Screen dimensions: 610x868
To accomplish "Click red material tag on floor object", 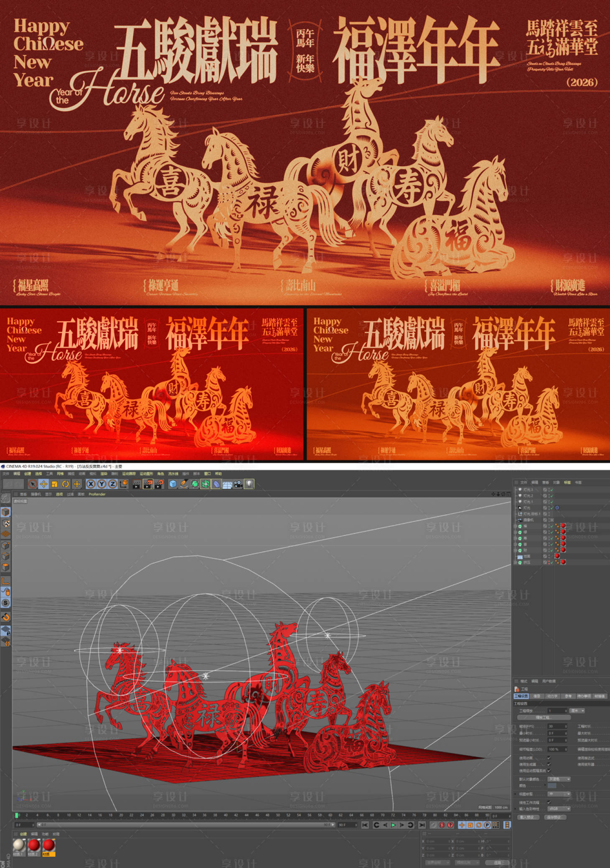I will pos(557,556).
